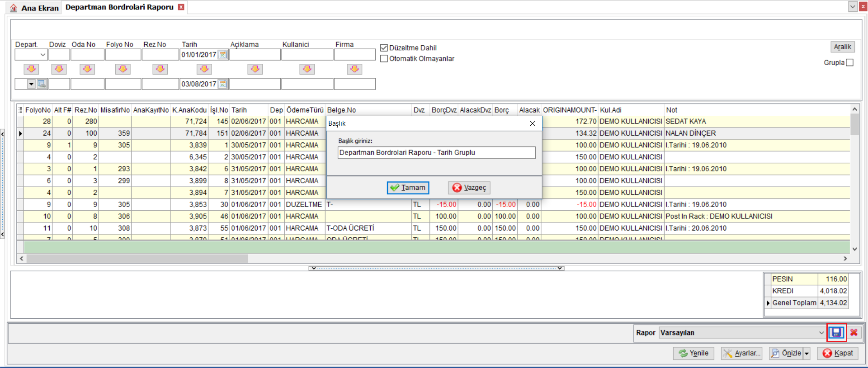Click the blue save report icon
This screenshot has height=368, width=868.
click(836, 333)
